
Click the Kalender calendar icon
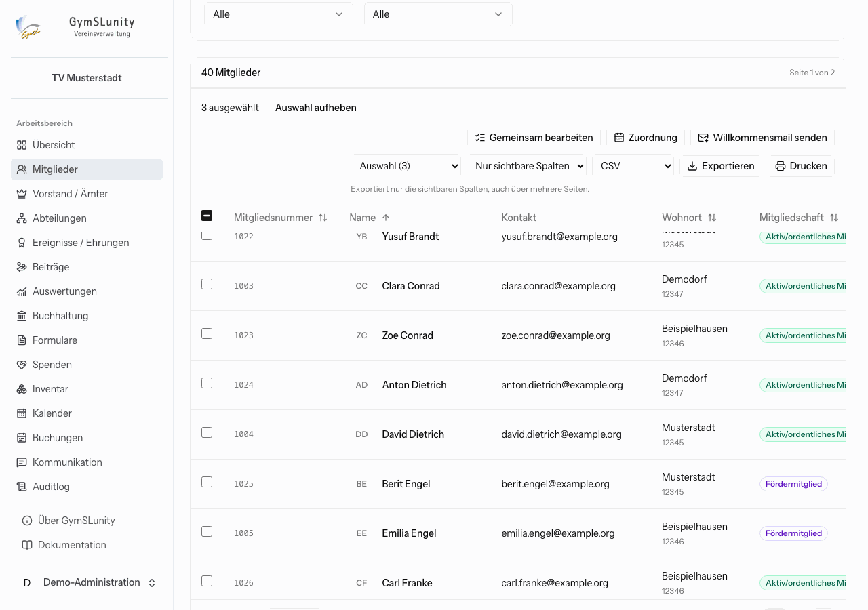pyautogui.click(x=22, y=413)
